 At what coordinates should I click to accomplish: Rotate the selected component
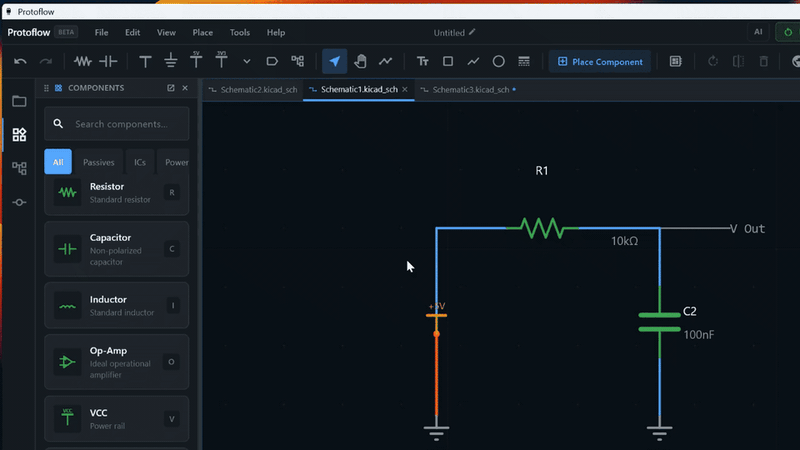pos(713,62)
